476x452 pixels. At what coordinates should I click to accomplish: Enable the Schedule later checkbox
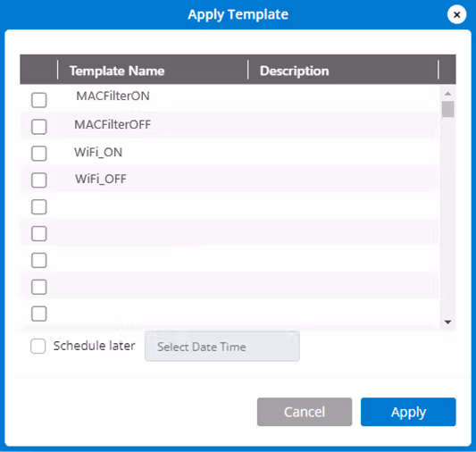coord(38,346)
